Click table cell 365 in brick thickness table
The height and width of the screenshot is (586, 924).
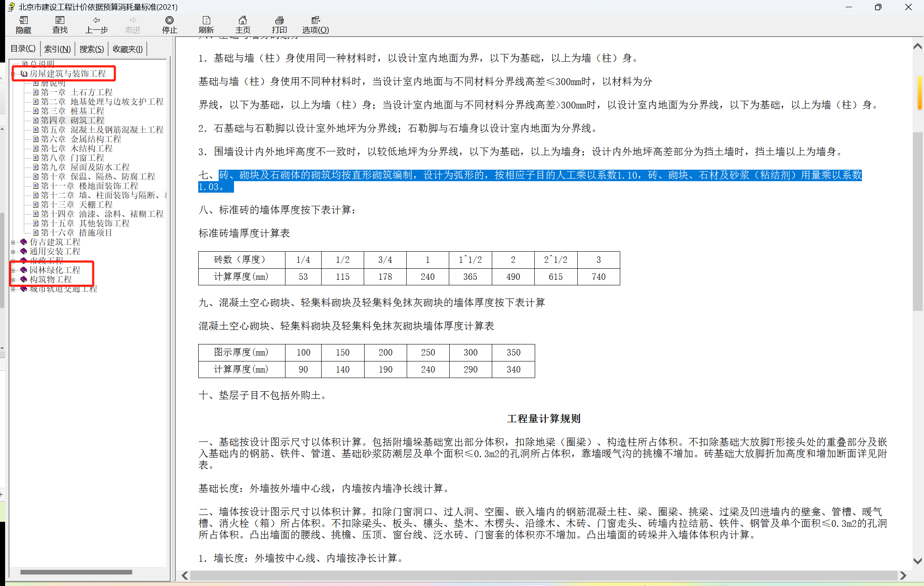(470, 277)
